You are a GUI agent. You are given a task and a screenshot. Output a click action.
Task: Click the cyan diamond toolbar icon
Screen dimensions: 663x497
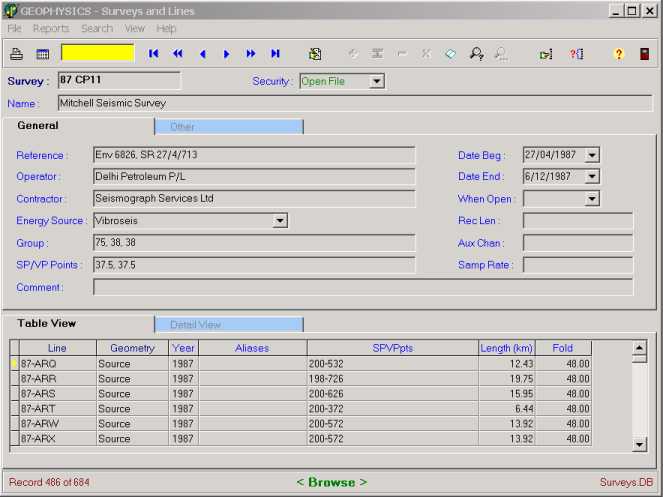pos(451,54)
